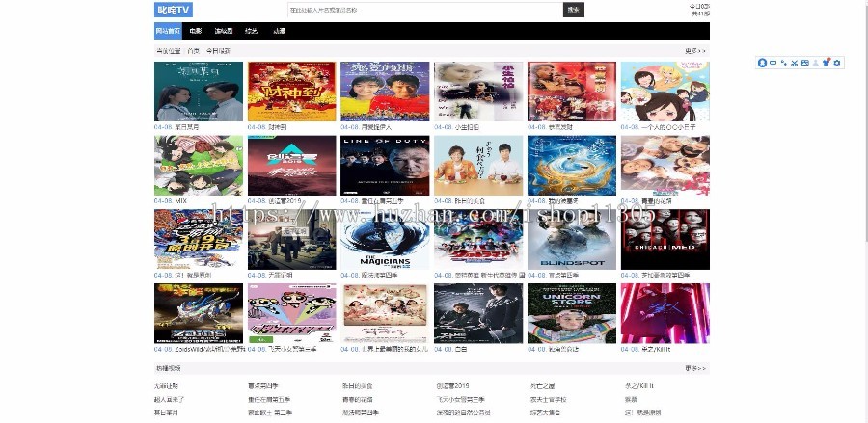Switch punctuation mode in the IME toolbar
The width and height of the screenshot is (868, 423).
784,63
